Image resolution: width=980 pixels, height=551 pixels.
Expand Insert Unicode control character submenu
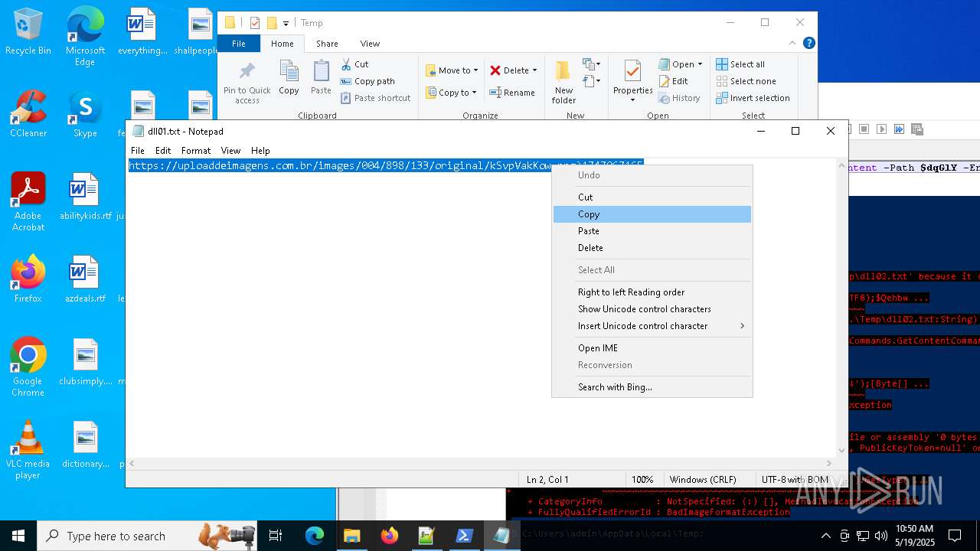(x=652, y=326)
